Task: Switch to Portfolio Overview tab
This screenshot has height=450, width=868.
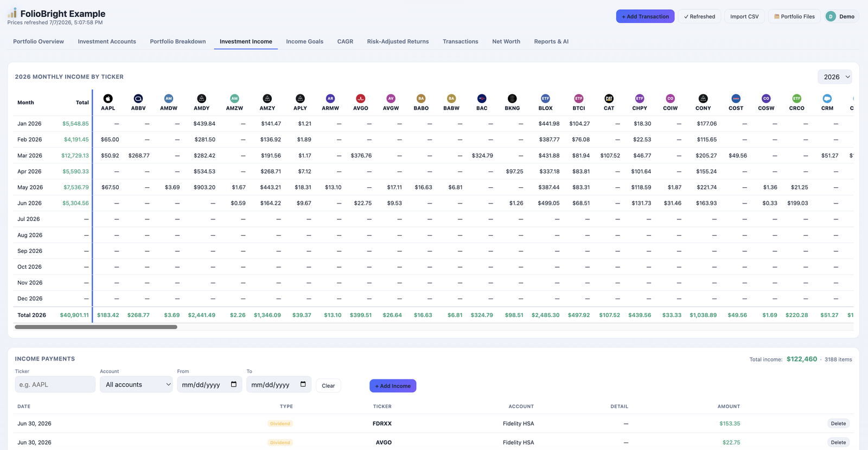Action: 39,41
